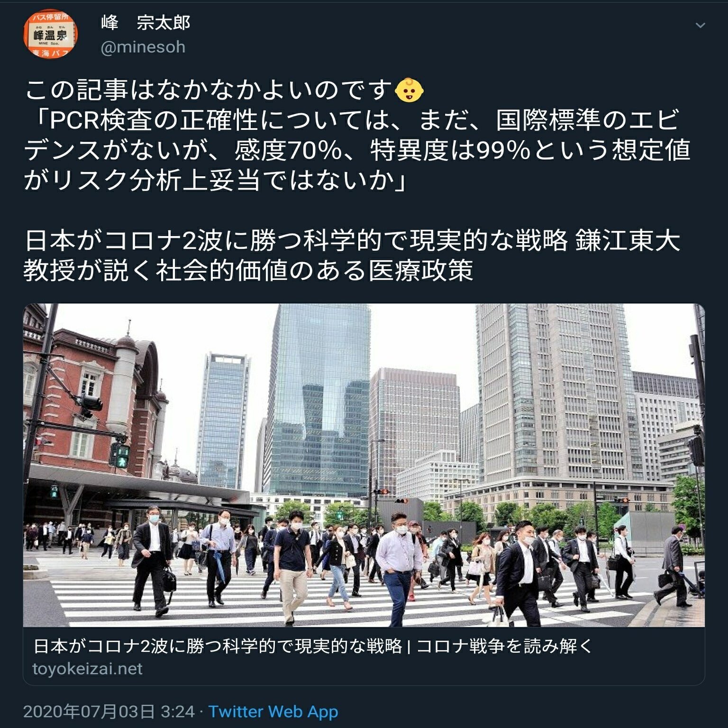Open the tweet options chevron menu
728x728 pixels.
(x=700, y=25)
